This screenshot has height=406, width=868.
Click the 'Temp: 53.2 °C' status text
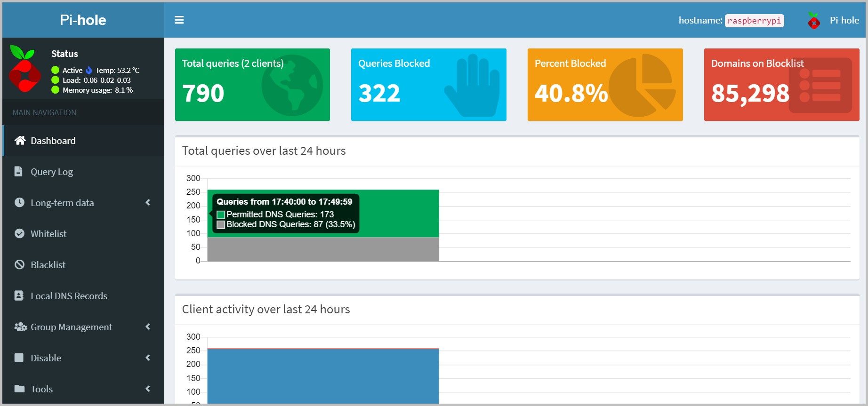[x=117, y=70]
